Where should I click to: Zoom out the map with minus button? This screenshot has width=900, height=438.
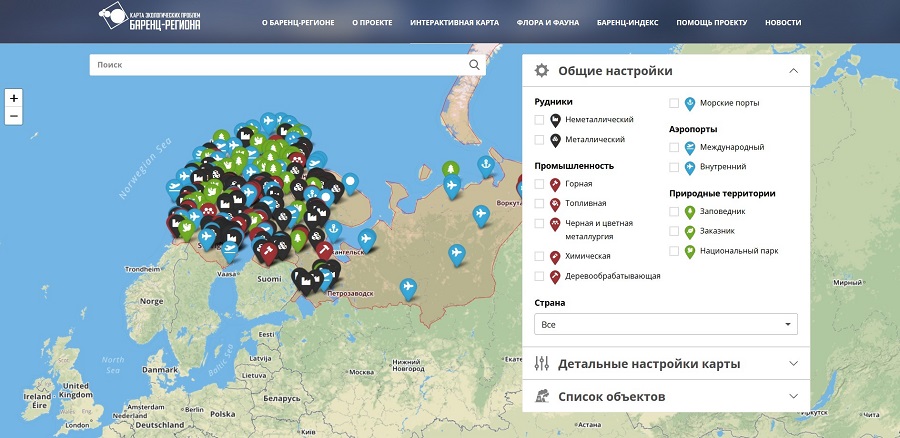tap(14, 116)
